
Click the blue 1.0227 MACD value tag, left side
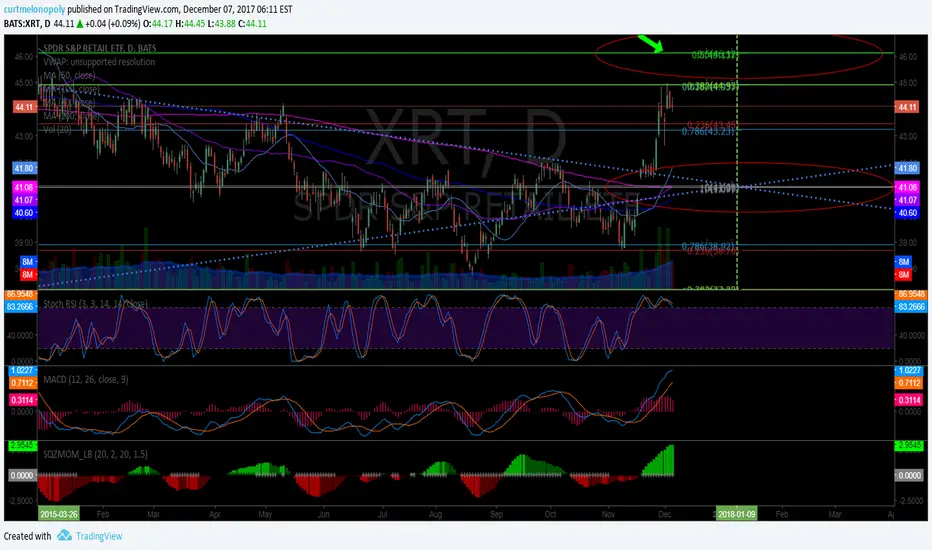[x=22, y=370]
